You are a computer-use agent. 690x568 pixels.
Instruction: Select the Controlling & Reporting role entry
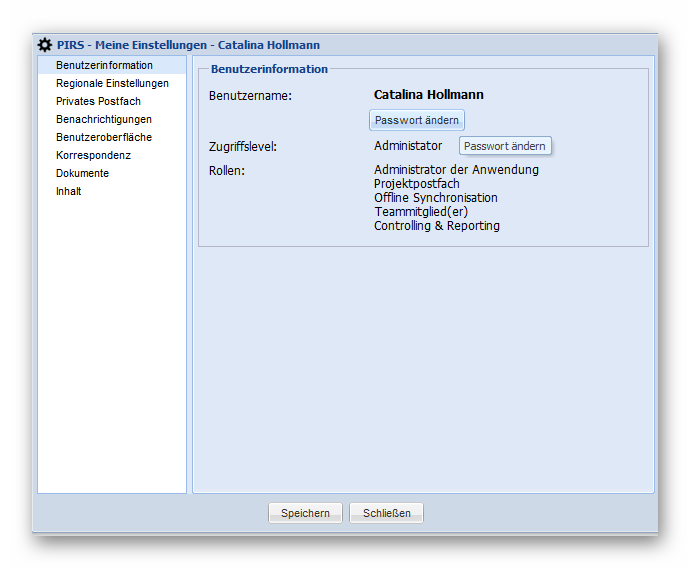436,226
